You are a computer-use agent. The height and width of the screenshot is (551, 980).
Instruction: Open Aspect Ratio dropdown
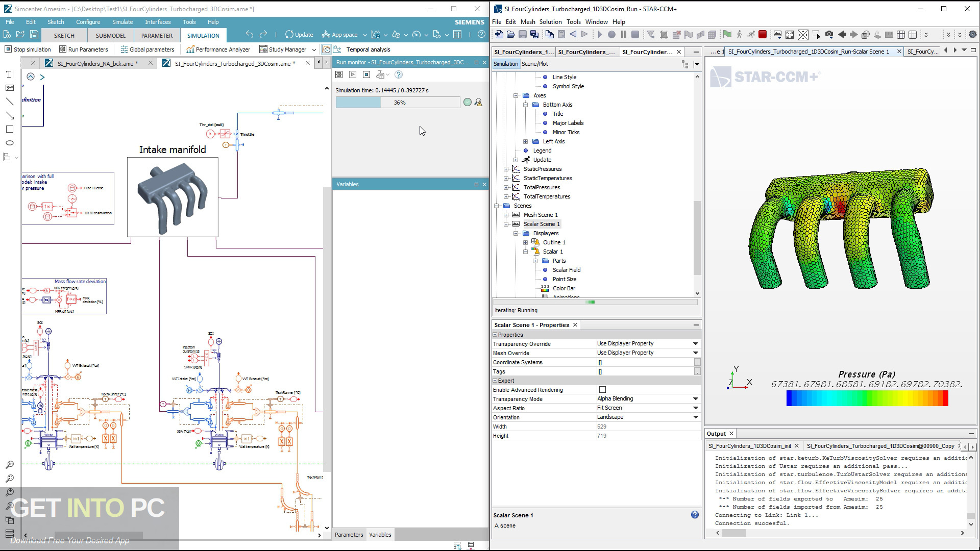pyautogui.click(x=695, y=408)
